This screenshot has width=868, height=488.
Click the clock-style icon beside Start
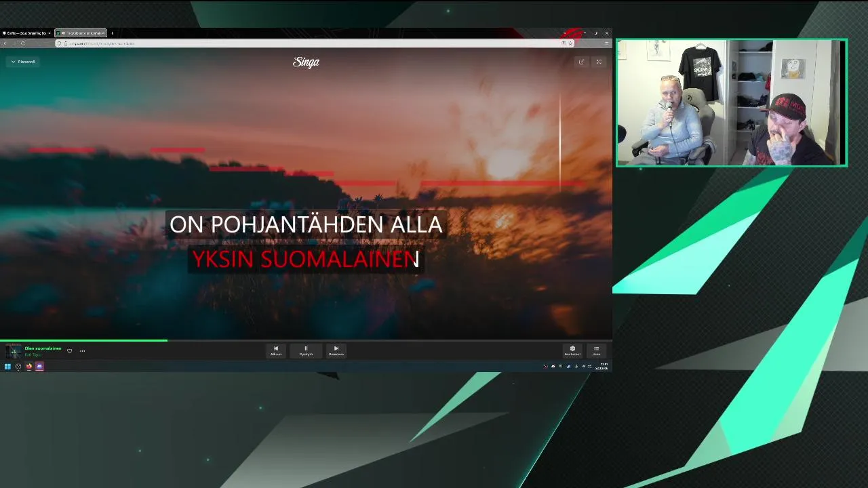pyautogui.click(x=18, y=366)
